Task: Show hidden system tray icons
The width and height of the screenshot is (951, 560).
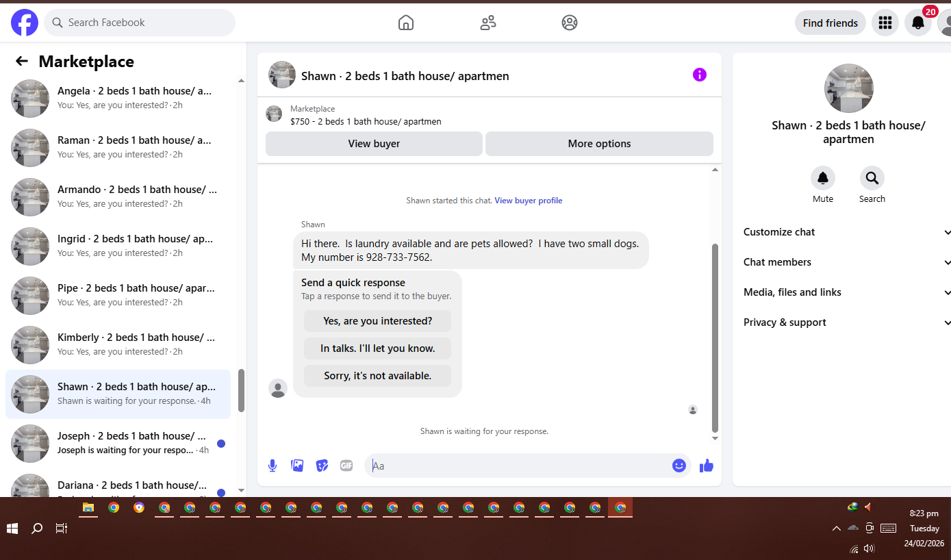Action: [x=836, y=529]
